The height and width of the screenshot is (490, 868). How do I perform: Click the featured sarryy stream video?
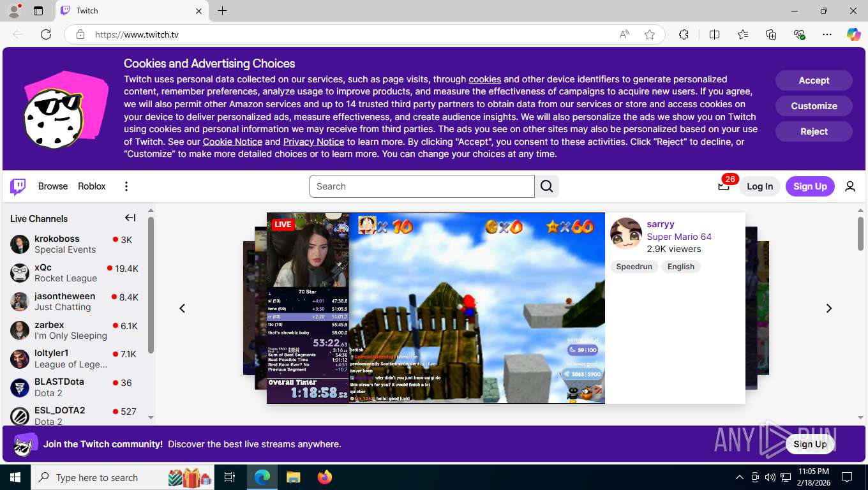tap(435, 308)
